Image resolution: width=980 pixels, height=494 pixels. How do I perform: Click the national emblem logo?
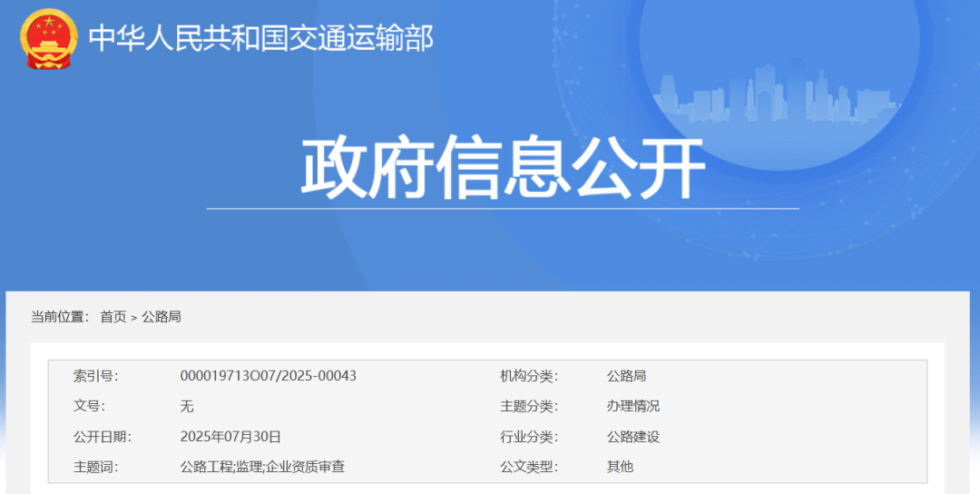click(49, 39)
